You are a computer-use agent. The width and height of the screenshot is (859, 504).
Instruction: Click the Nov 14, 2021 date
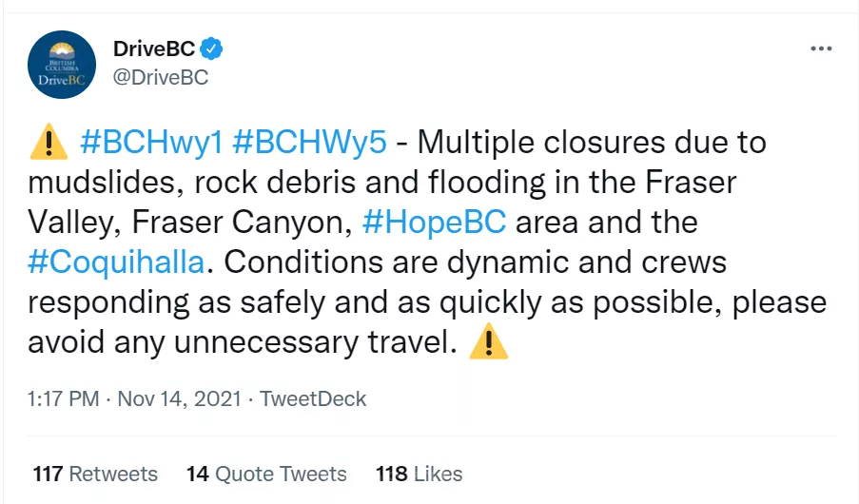pyautogui.click(x=177, y=398)
